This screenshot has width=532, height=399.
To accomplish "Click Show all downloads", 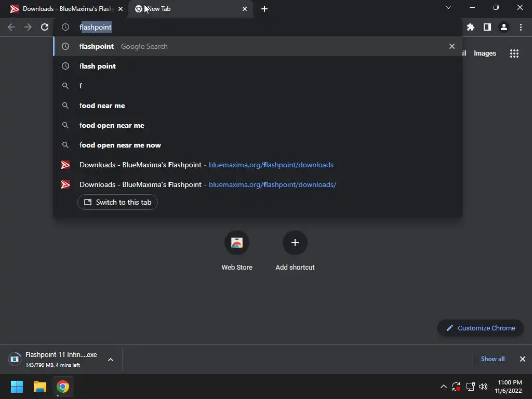I will point(493,359).
